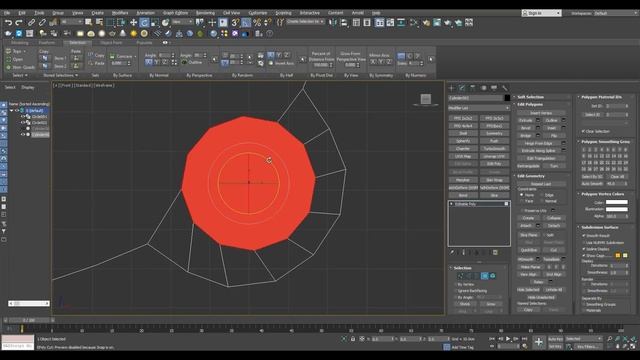
Task: Toggle the Angle Snap icon
Action: tap(246, 23)
